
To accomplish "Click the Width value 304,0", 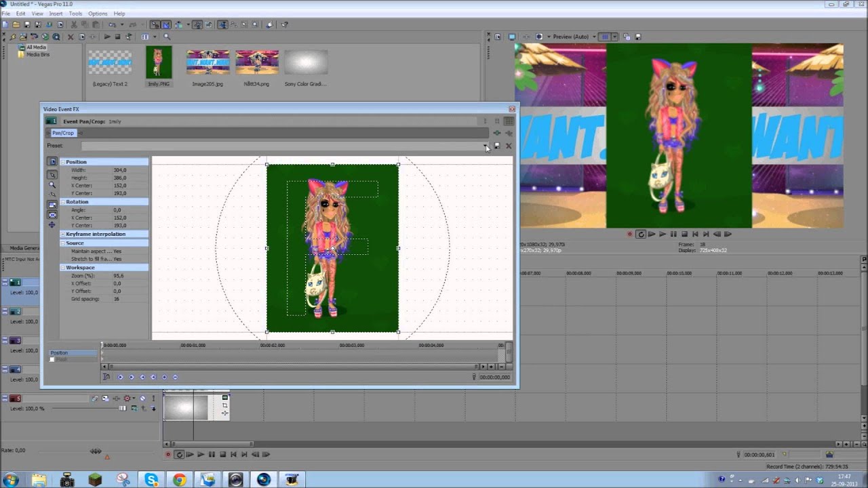I will pyautogui.click(x=120, y=170).
